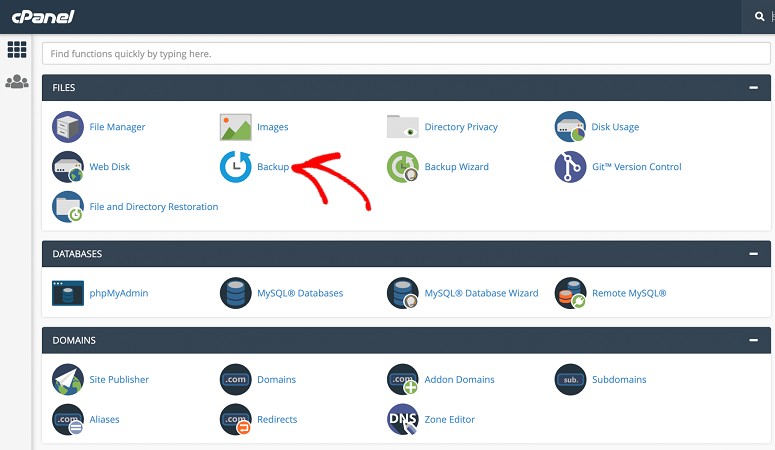Screen dimensions: 775x450
Task: Open the Redirects link
Action: [x=277, y=419]
